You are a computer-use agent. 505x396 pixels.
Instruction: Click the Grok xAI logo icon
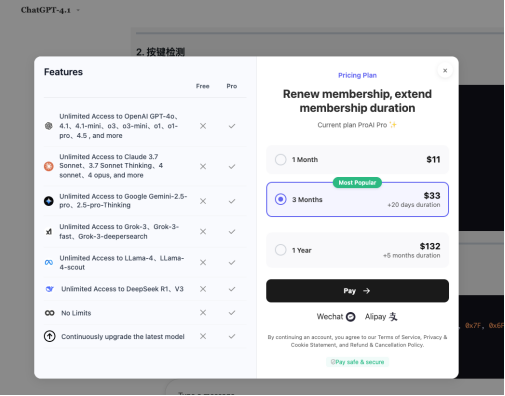[x=49, y=231]
